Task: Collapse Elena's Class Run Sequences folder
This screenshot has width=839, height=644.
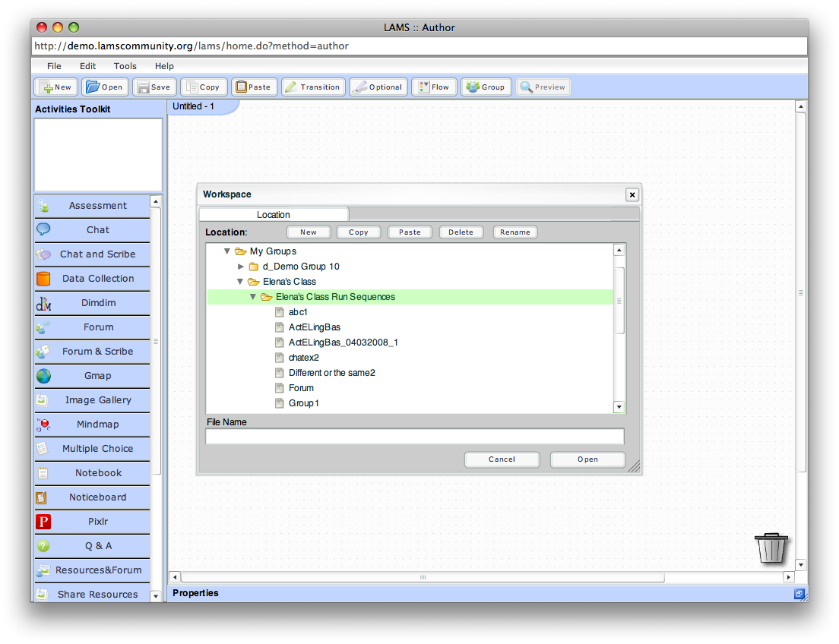Action: (x=253, y=297)
